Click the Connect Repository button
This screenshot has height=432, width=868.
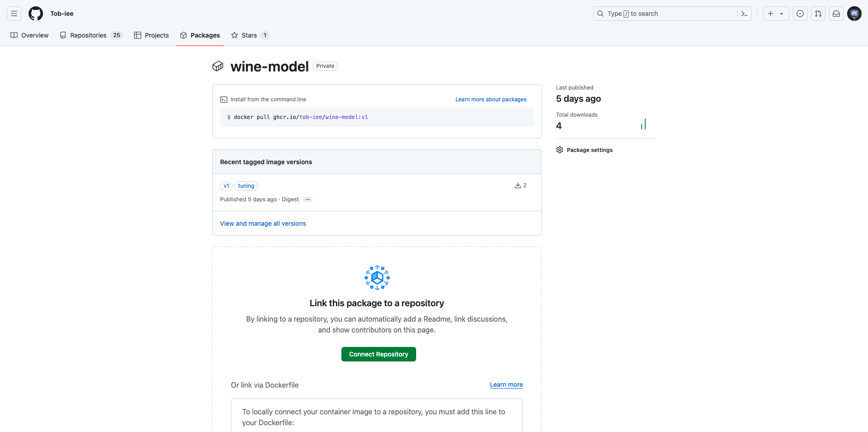[379, 354]
